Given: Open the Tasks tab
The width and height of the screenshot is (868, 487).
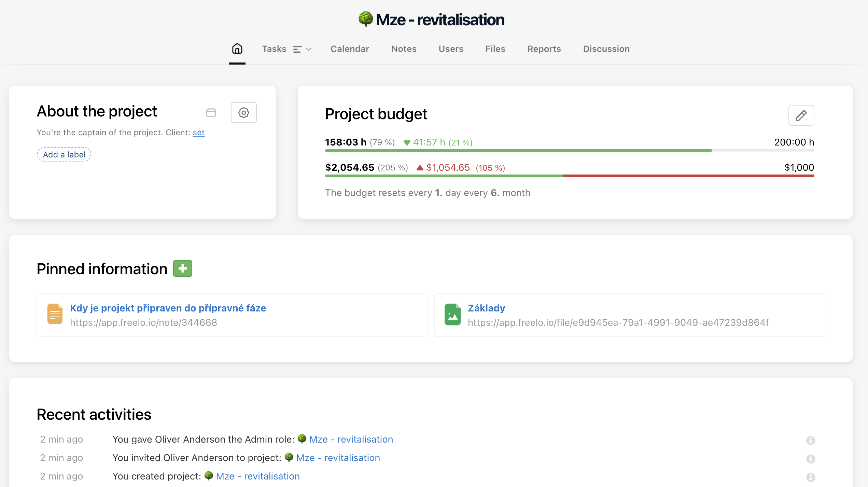Looking at the screenshot, I should point(274,49).
